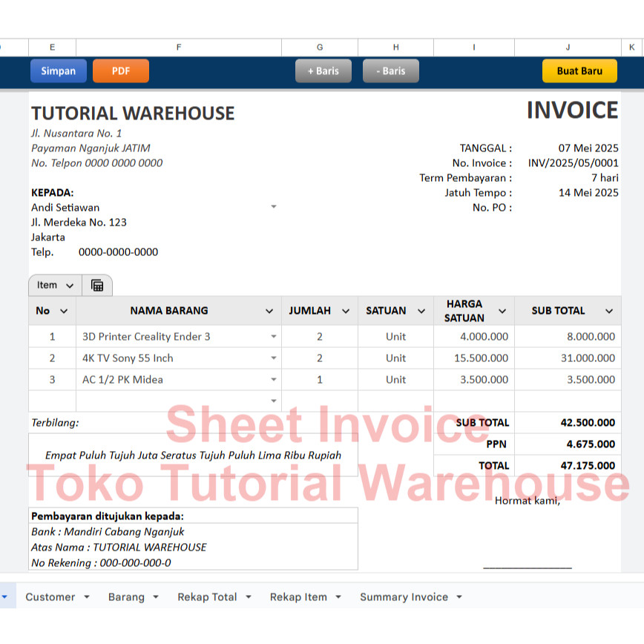Open the Customer tab menu arrow
This screenshot has height=644, width=644.
pyautogui.click(x=87, y=597)
